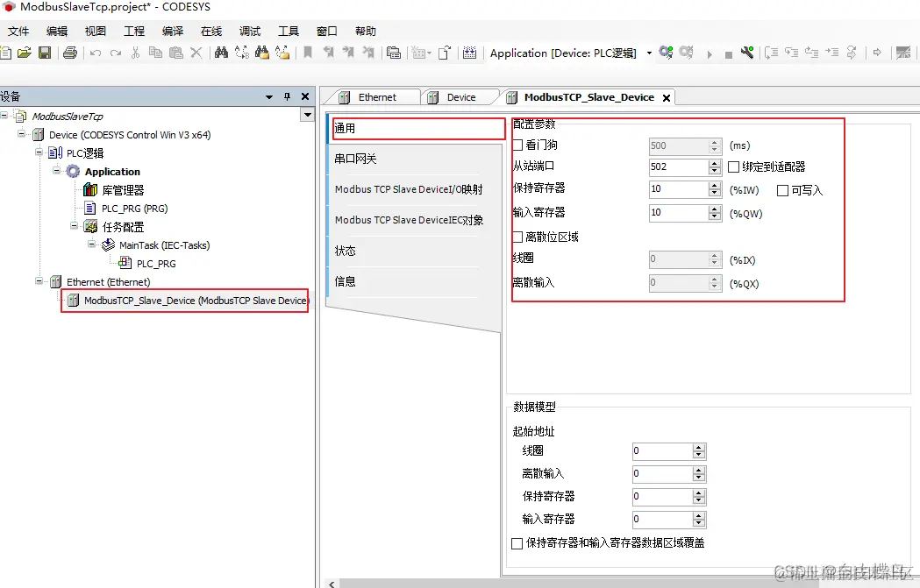This screenshot has height=588, width=920.
Task: Open the devices panel dropdown arrow menu
Action: click(269, 96)
